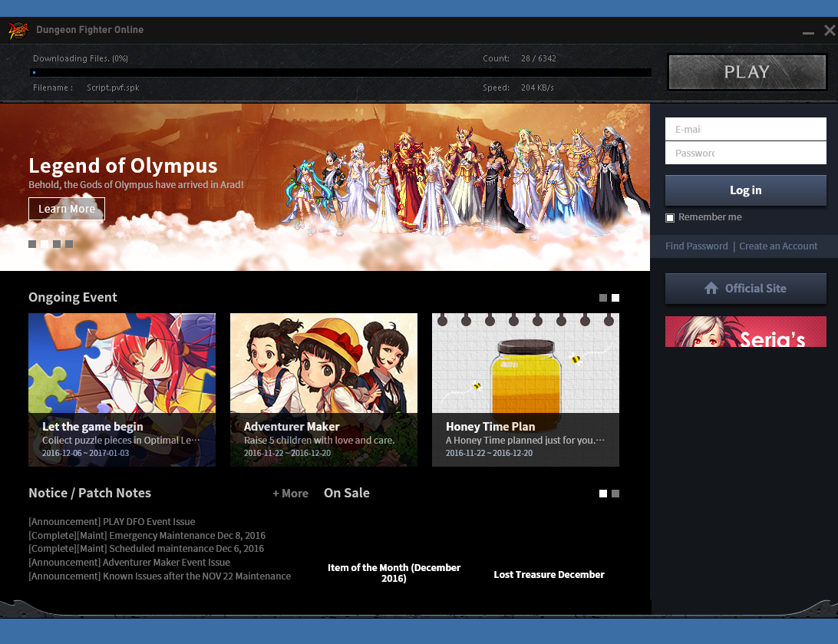The height and width of the screenshot is (644, 838).
Task: Click the Ongoing Event heading
Action: coord(73,297)
